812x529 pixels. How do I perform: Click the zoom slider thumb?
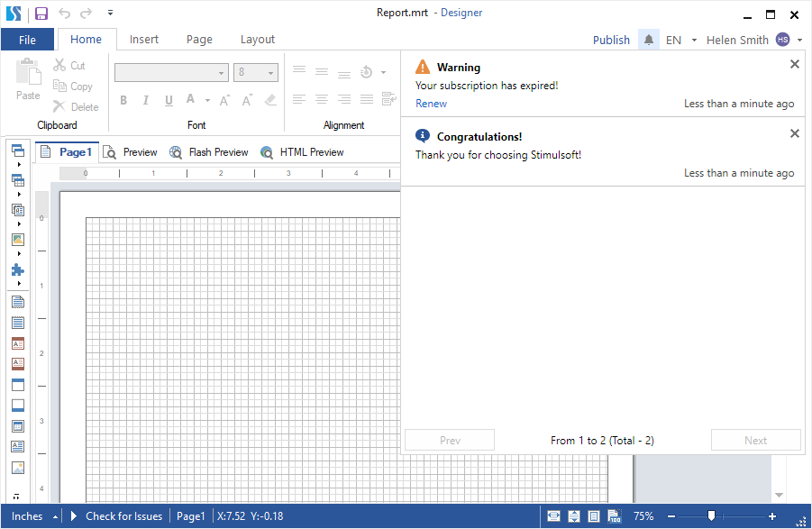click(712, 515)
